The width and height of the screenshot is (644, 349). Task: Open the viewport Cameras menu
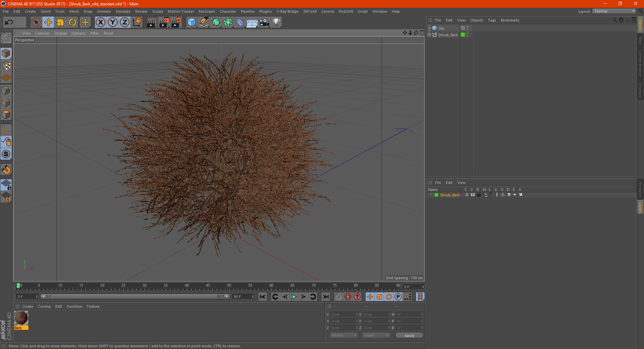[42, 33]
